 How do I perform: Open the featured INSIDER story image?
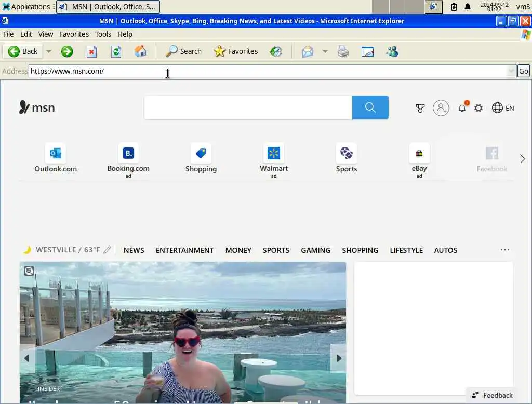click(x=183, y=332)
